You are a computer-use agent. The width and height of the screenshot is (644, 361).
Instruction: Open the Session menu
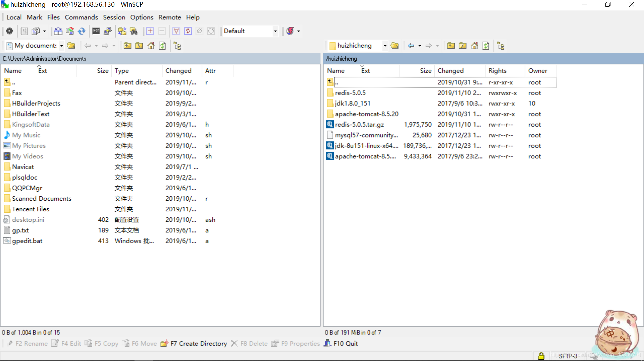click(114, 17)
